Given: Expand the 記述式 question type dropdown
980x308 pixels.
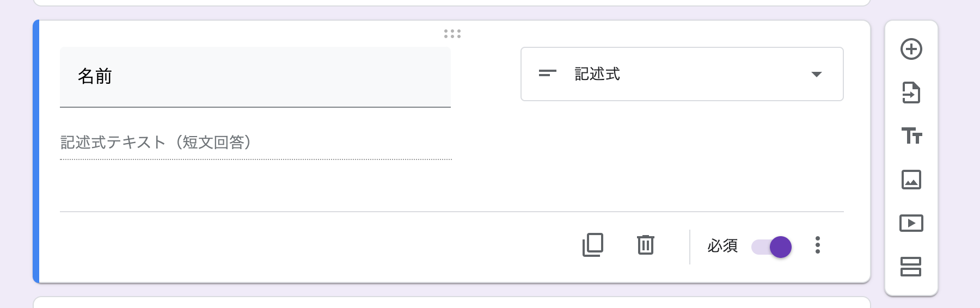Looking at the screenshot, I should point(682,74).
